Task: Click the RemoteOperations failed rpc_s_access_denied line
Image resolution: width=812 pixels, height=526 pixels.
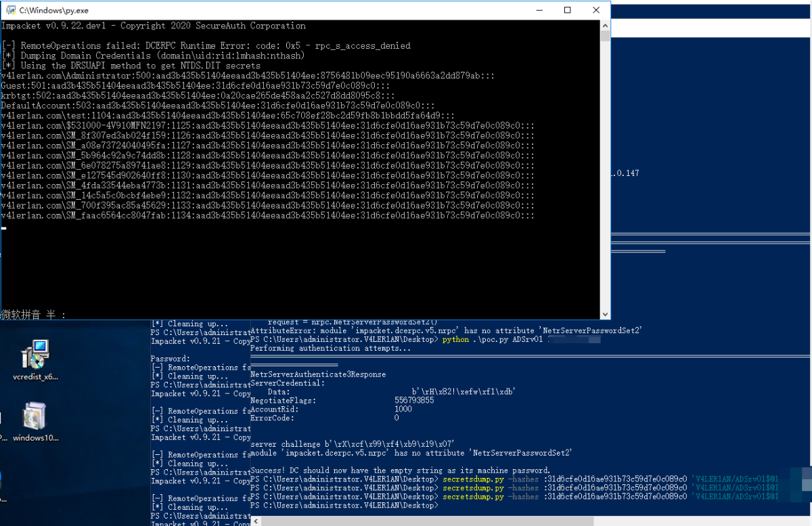Action: click(206, 46)
